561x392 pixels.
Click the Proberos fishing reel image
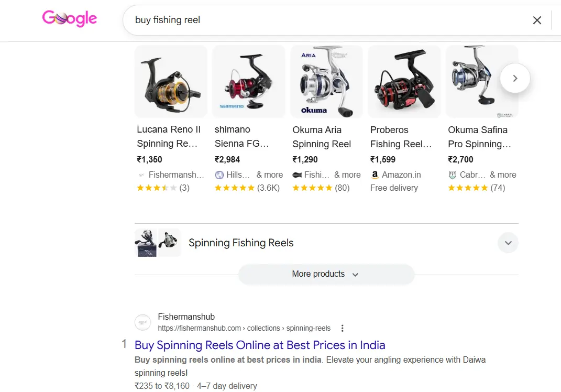click(404, 81)
